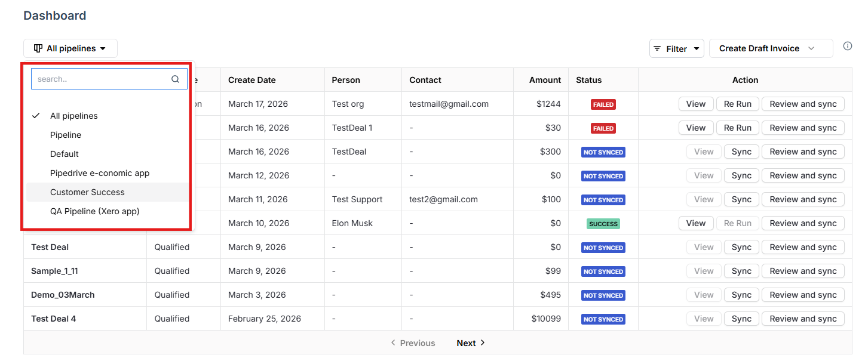Choose the Default pipeline option
This screenshot has height=355, width=868.
click(x=64, y=154)
